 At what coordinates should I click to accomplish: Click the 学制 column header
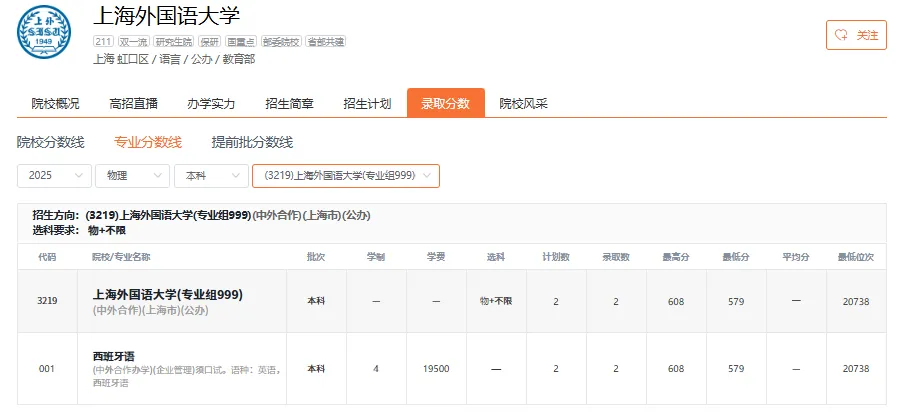point(376,257)
